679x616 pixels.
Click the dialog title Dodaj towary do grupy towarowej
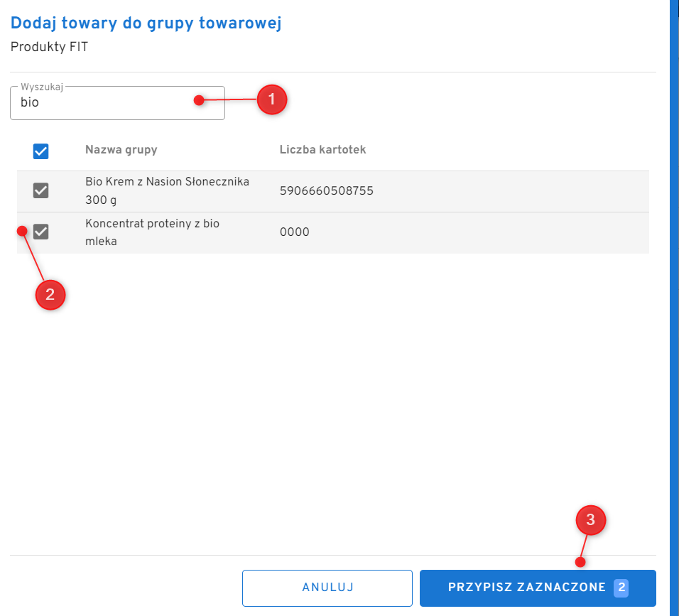pyautogui.click(x=146, y=24)
